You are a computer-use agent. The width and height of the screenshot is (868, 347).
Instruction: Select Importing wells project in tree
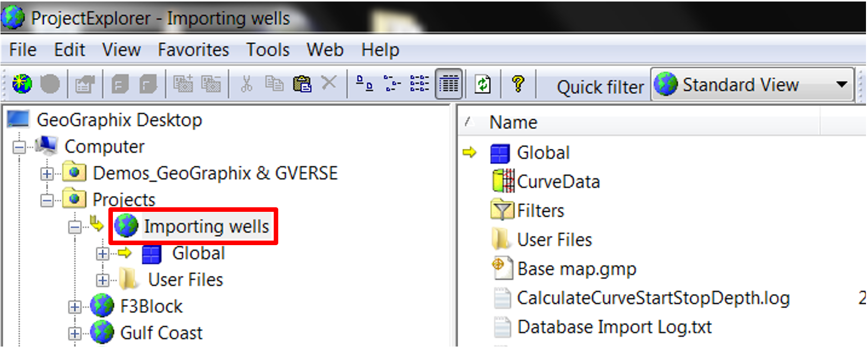(207, 227)
